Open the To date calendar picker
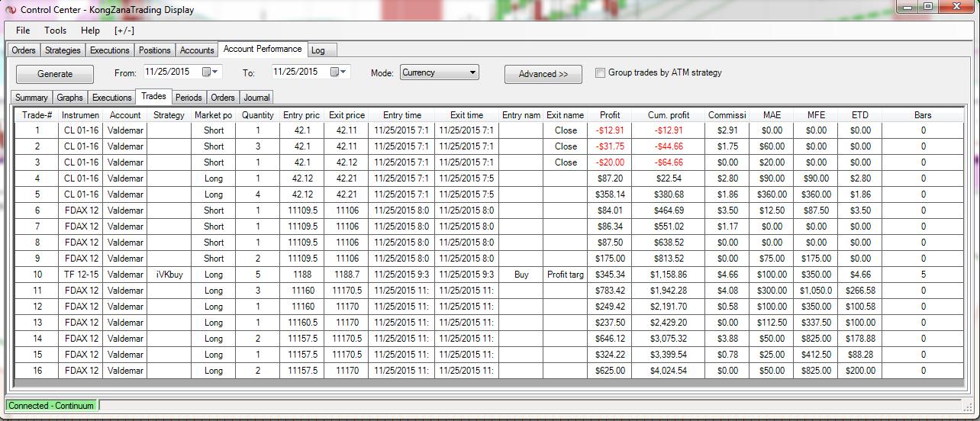This screenshot has width=980, height=421. pyautogui.click(x=338, y=72)
